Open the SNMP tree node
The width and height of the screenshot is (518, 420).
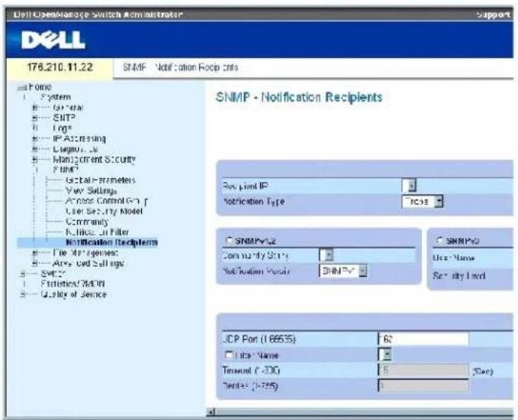66,170
